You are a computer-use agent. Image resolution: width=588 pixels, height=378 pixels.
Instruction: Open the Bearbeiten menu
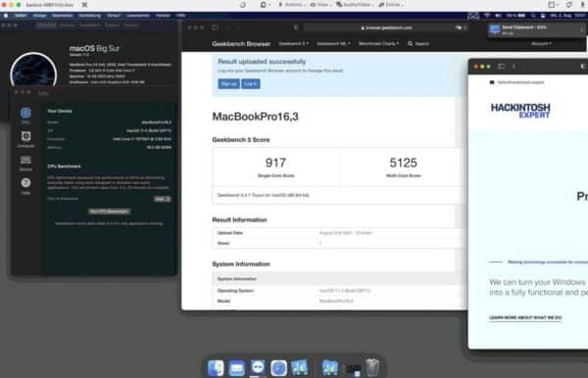coord(63,16)
